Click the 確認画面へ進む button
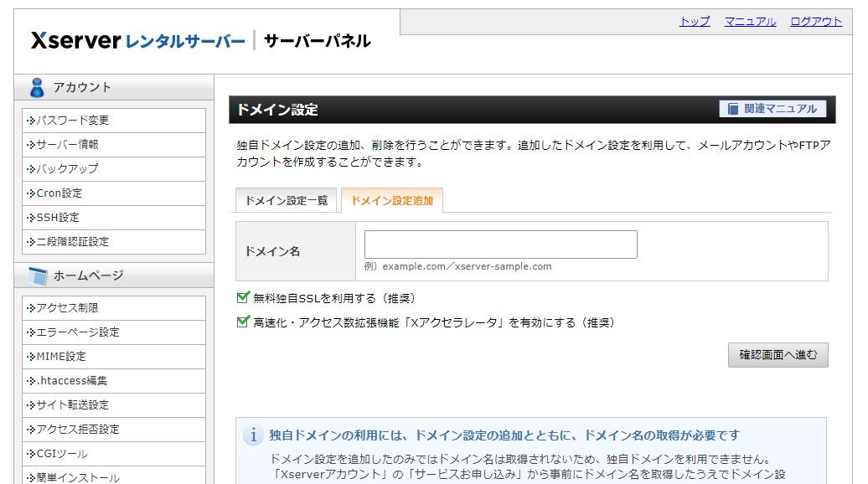Image resolution: width=868 pixels, height=484 pixels. 777,354
